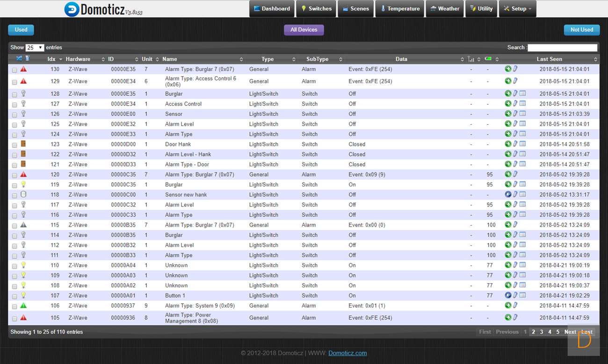
Task: Go to the Switches tab
Action: [x=317, y=8]
